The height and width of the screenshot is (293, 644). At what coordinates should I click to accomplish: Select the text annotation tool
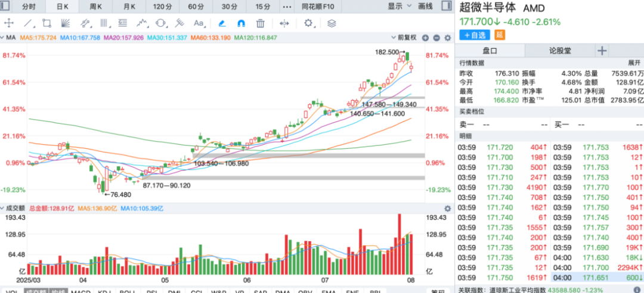pyautogui.click(x=199, y=23)
